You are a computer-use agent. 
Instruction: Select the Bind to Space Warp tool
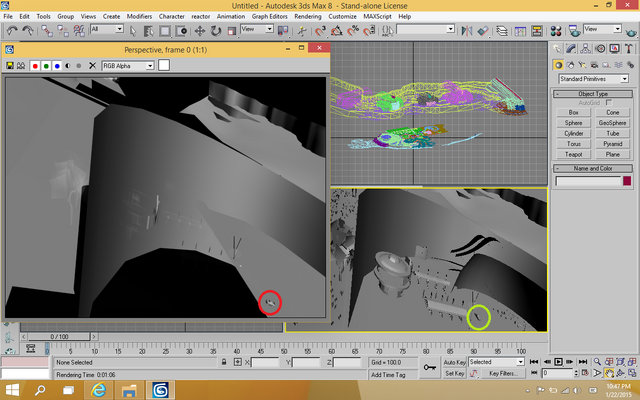tap(79, 31)
